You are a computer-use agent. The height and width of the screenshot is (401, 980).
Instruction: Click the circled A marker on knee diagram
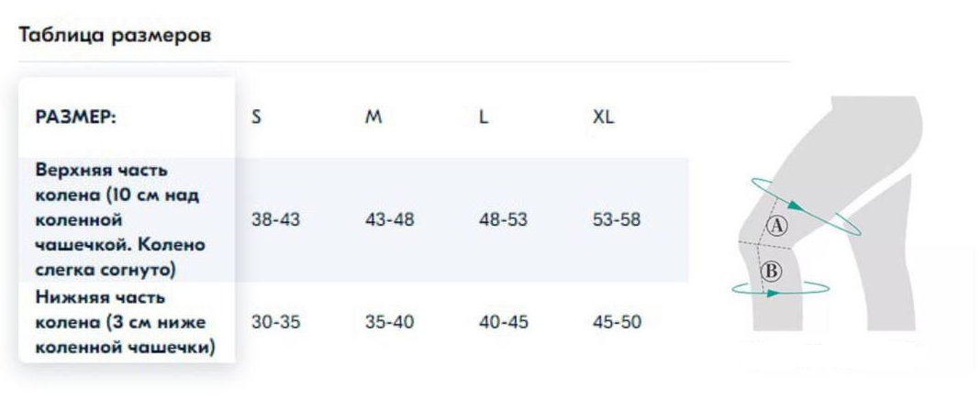pos(776,226)
